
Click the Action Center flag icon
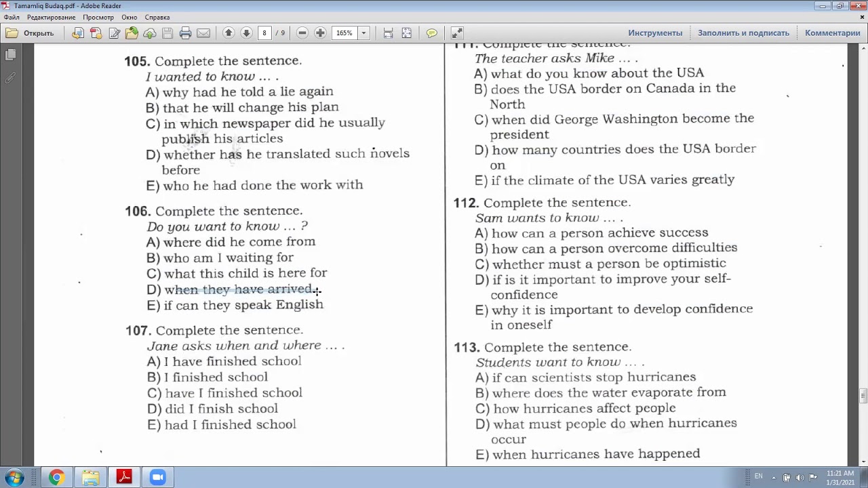tap(813, 477)
